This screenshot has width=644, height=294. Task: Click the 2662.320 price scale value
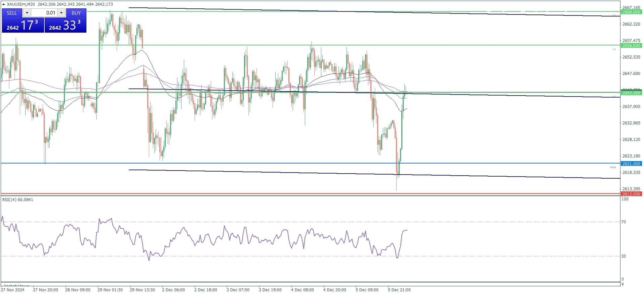pyautogui.click(x=631, y=24)
